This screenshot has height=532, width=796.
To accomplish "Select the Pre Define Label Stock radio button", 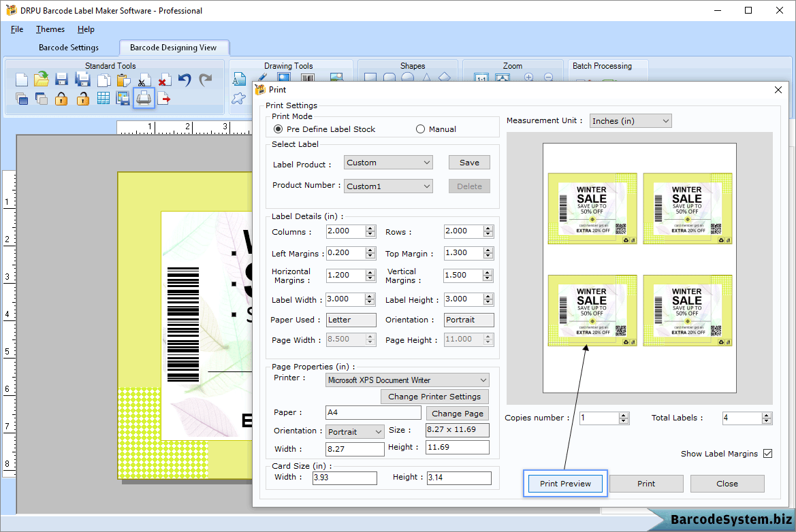I will [x=278, y=129].
